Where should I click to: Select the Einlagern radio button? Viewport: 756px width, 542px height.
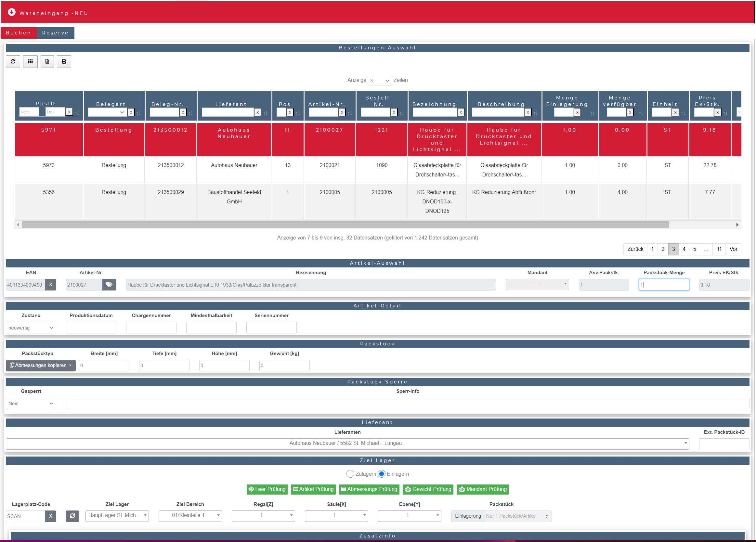(x=382, y=474)
